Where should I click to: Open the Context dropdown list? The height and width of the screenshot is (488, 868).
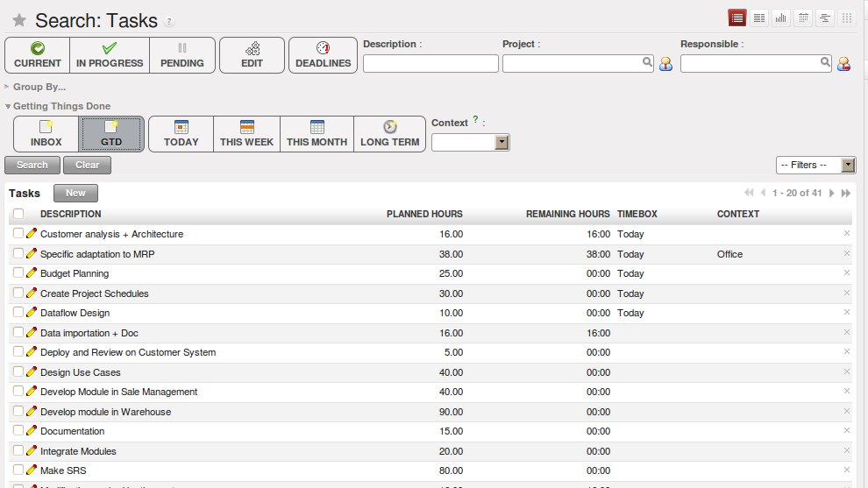pos(502,142)
